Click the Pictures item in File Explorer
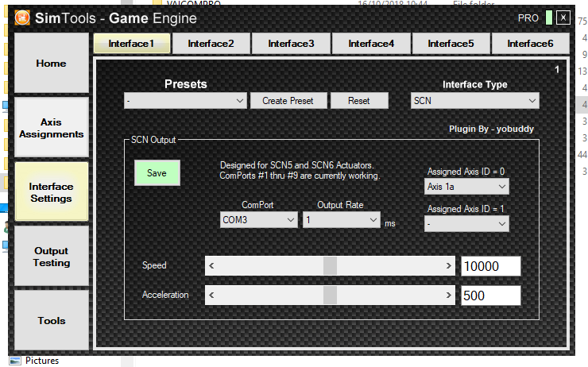This screenshot has width=588, height=367. pyautogui.click(x=42, y=361)
